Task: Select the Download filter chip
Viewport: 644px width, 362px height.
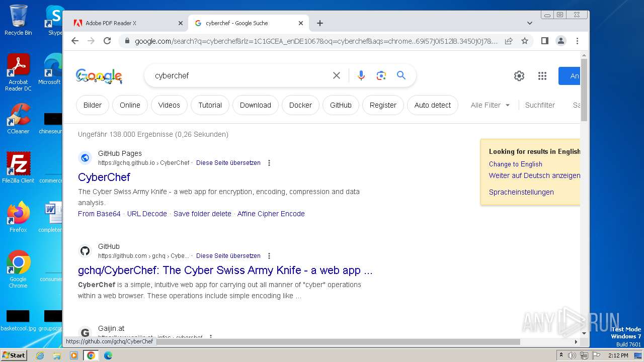Action: click(x=256, y=105)
